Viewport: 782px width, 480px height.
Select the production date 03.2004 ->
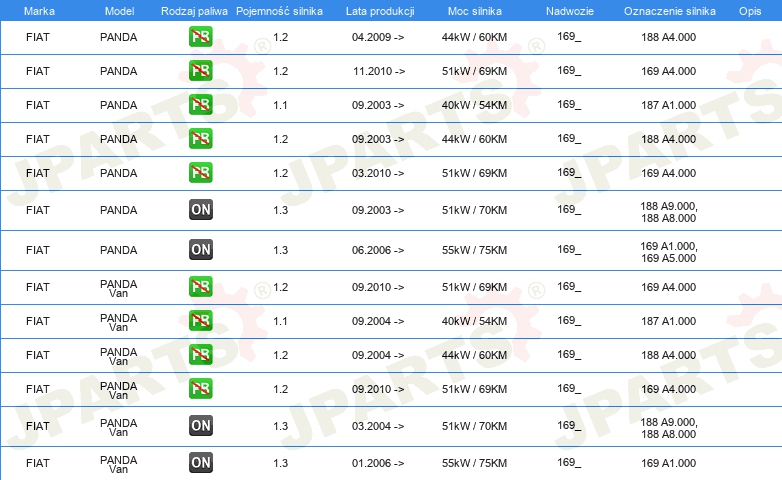click(378, 426)
